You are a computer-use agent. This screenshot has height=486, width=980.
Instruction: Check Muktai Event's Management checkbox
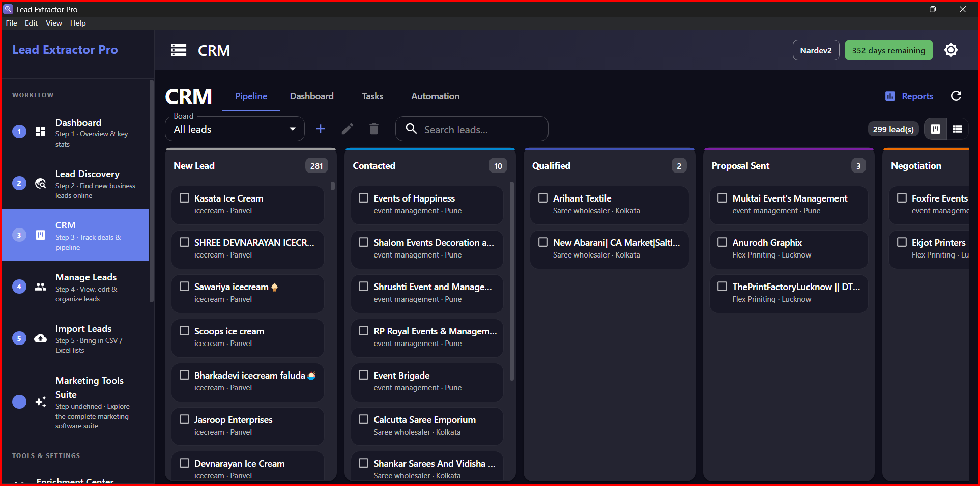point(722,198)
